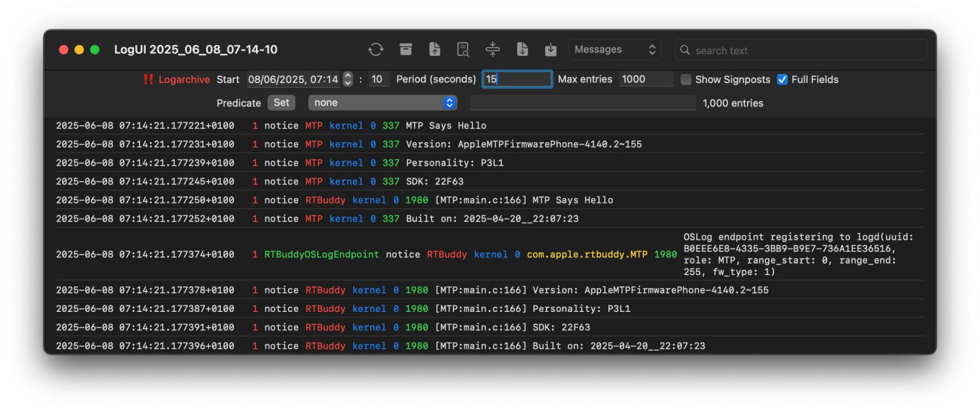The width and height of the screenshot is (980, 412).
Task: Open the Messages popup menu
Action: click(x=615, y=50)
